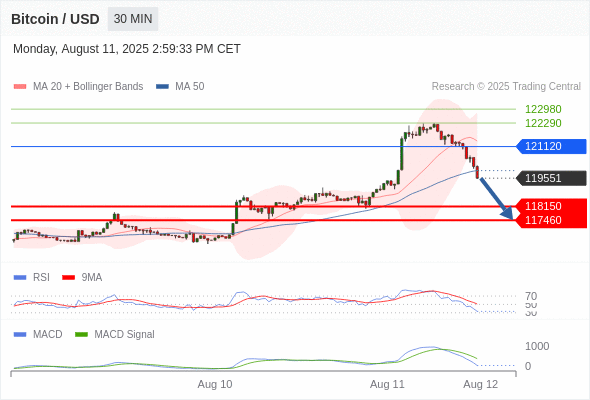Click the Aug 11 time axis label

pos(387,384)
